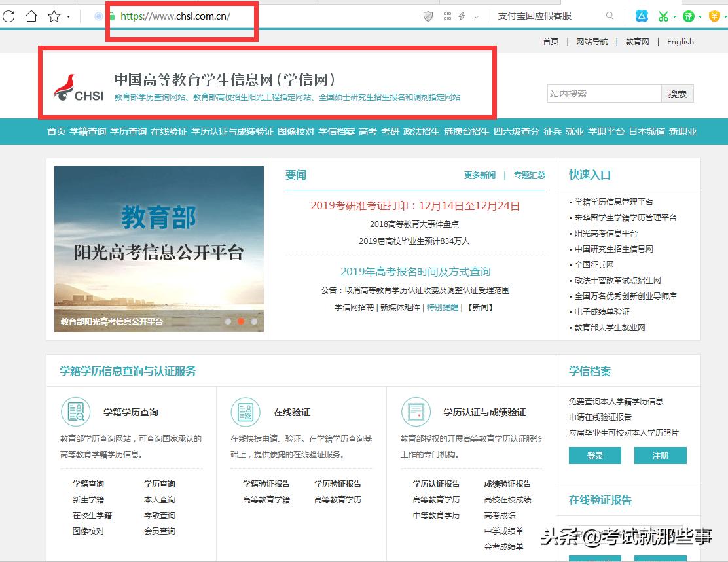Open the 2019考研准考证打印 news link

413,205
